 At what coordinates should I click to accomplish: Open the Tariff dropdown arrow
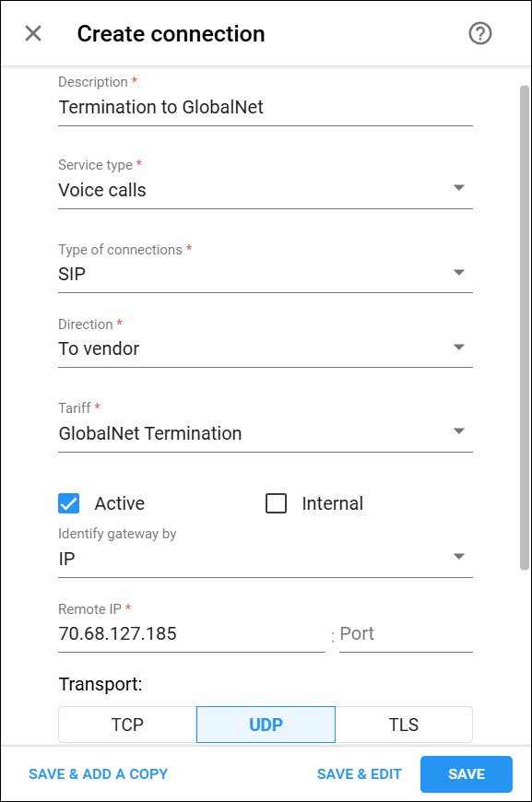coord(459,431)
